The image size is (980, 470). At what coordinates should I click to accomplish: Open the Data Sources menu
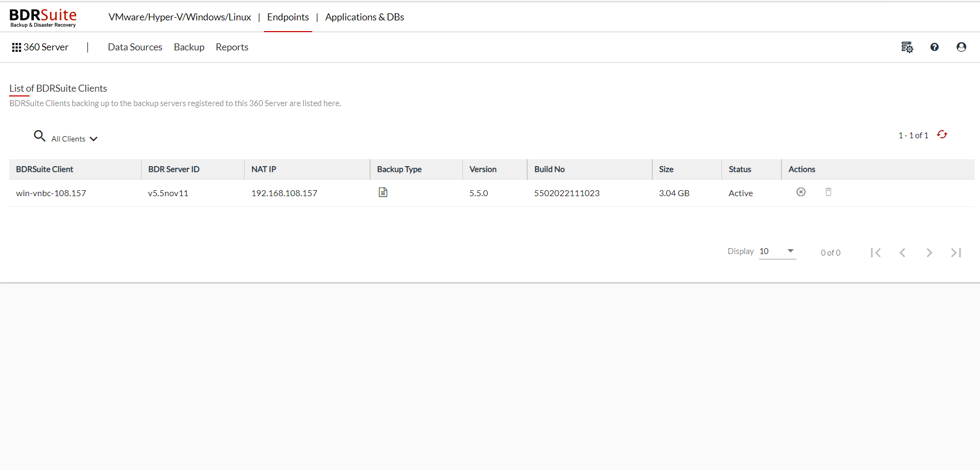[135, 47]
